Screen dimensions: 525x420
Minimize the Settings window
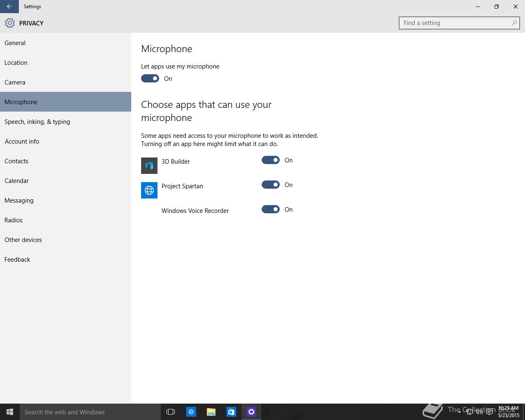pos(478,7)
